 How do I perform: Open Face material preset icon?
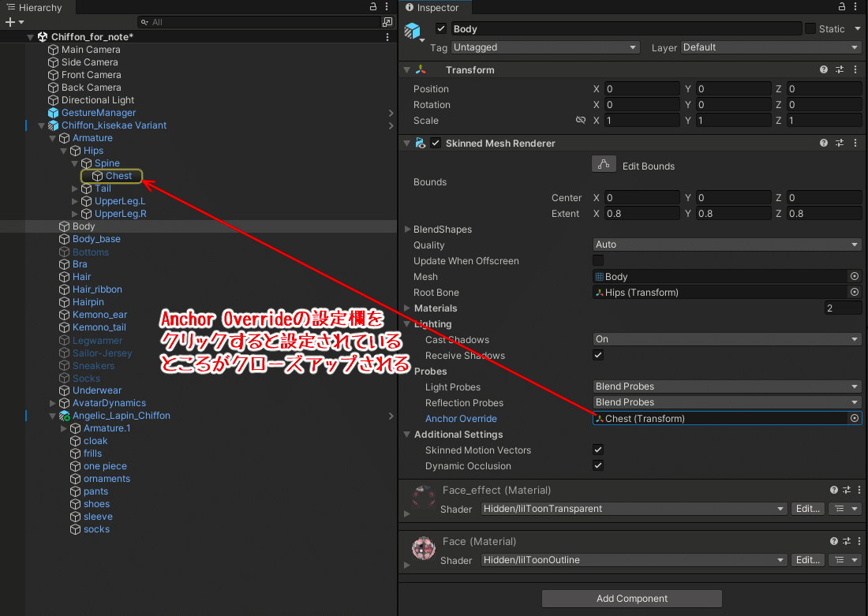click(x=847, y=541)
